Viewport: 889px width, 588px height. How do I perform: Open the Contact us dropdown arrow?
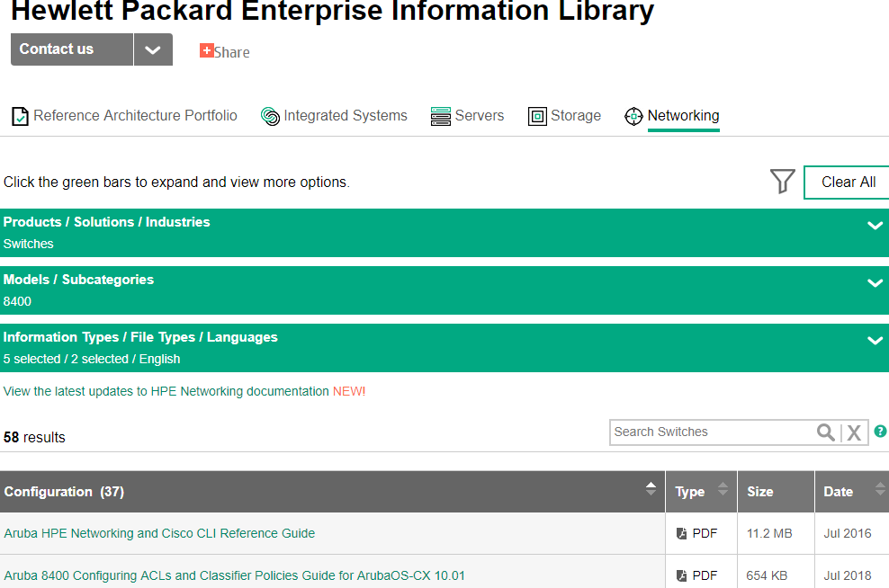point(153,49)
